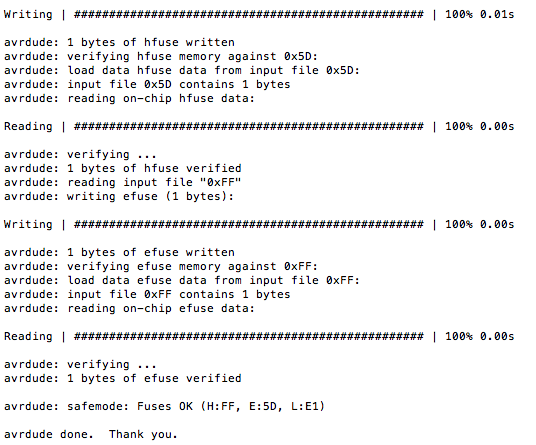Viewport: 536px width, 445px height.
Task: Click the 'reading input file "0xFF"' line
Action: [123, 183]
